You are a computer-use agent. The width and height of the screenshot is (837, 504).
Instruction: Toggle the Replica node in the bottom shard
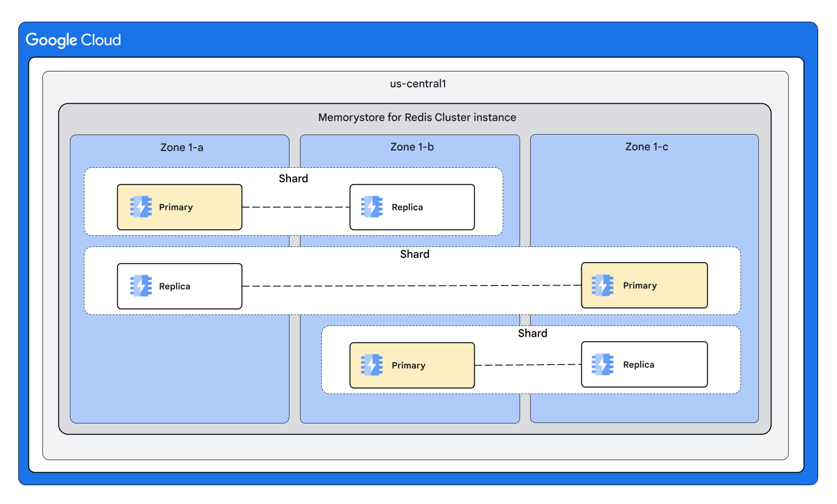645,364
